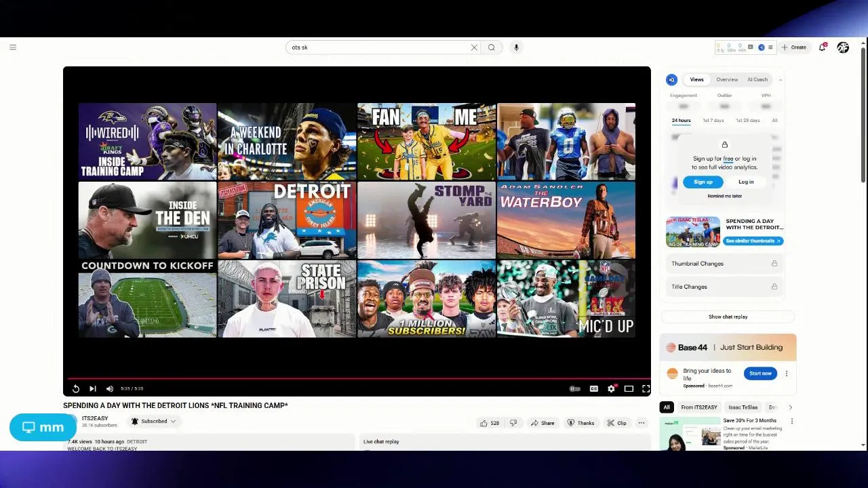
Task: Click See similar thumbnails button
Action: point(753,241)
